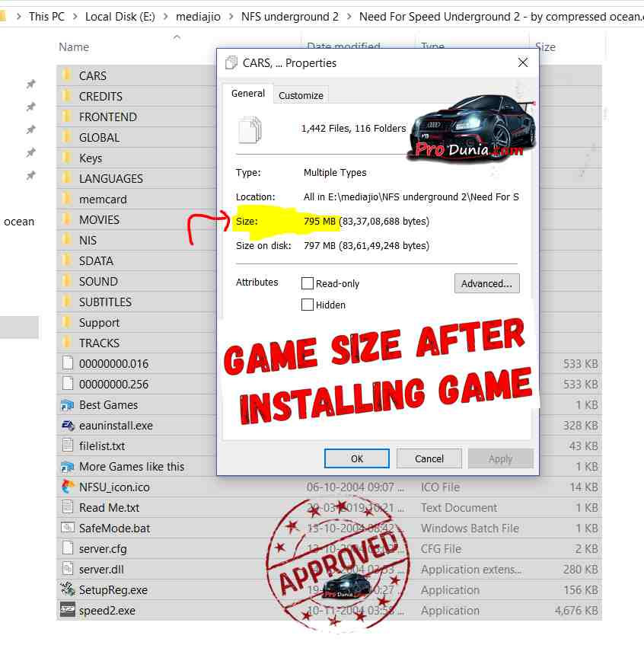The image size is (644, 645).
Task: Switch to the Customize tab
Action: pos(301,95)
